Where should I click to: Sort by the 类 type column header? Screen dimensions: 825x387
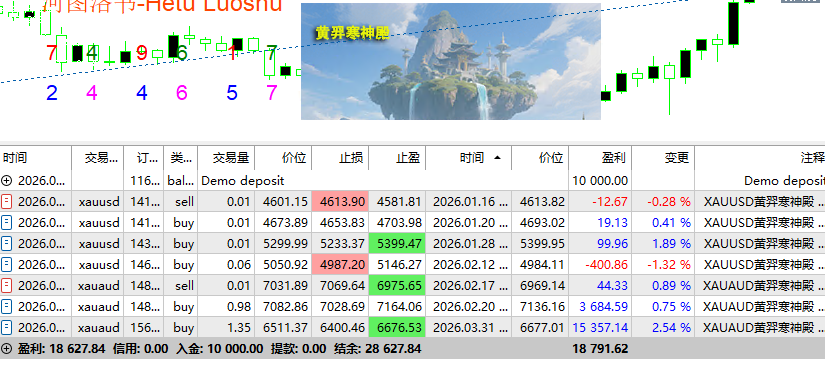[x=180, y=158]
